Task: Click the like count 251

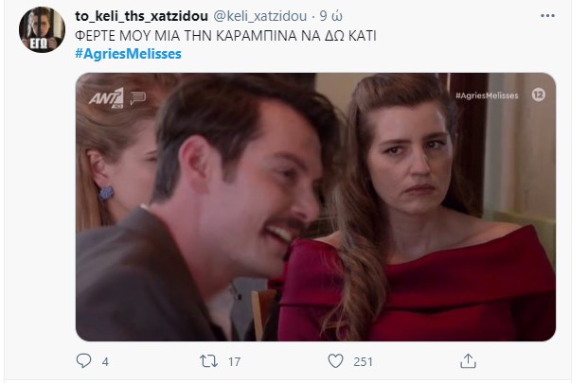Action: click(363, 361)
